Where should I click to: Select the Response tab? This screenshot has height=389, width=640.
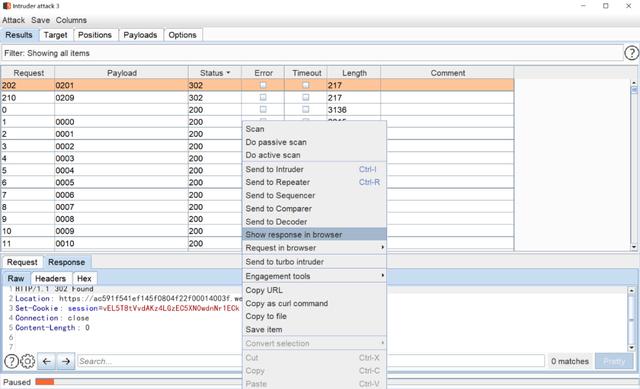pos(67,262)
